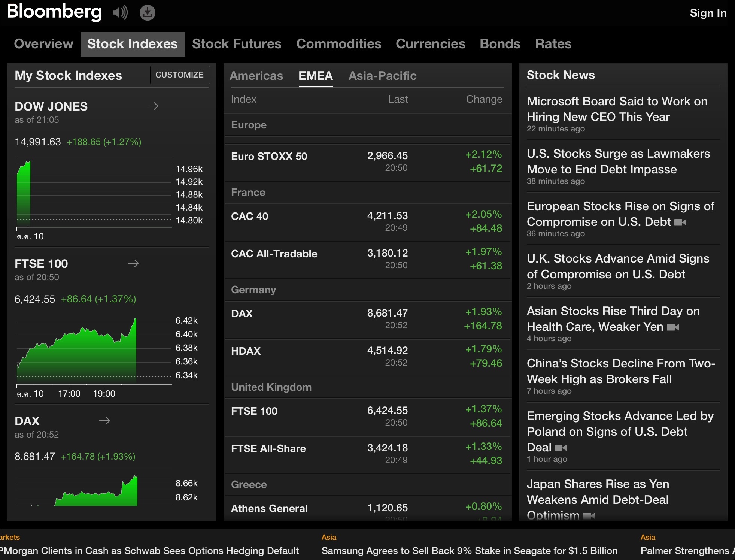Select the CAC 40 row

[x=367, y=223]
